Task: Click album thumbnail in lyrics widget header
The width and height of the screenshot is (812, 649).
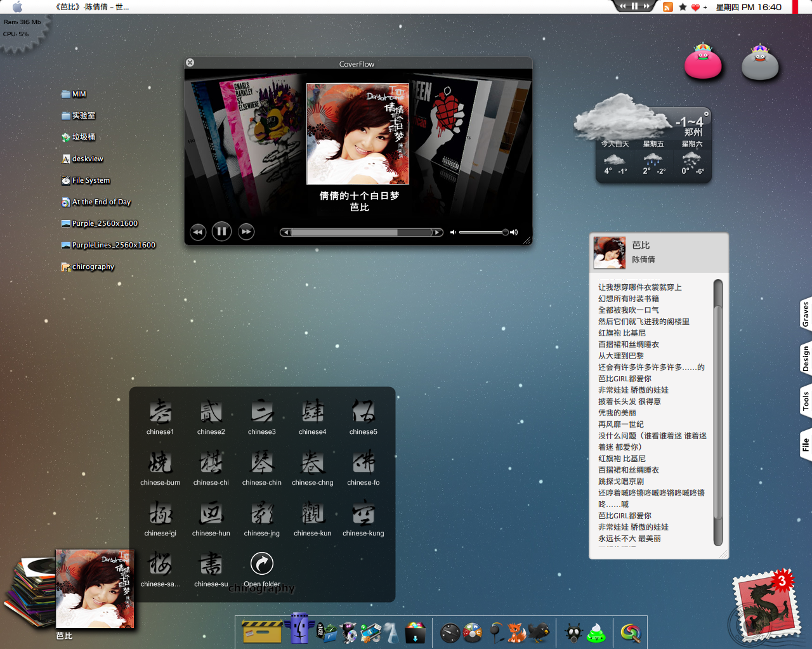Action: 609,252
